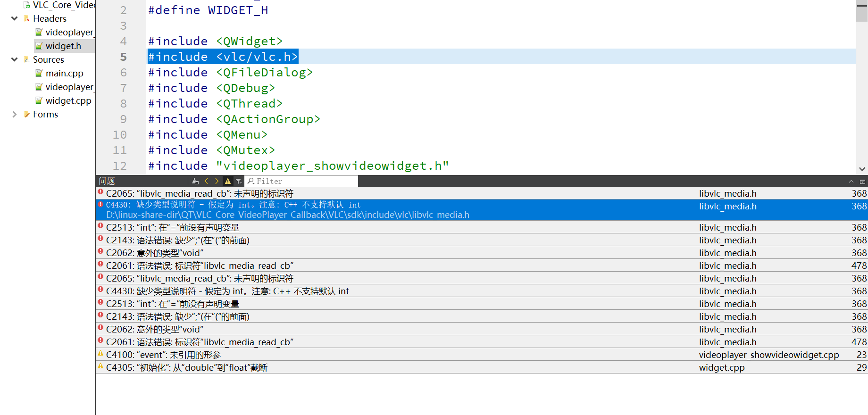Click the videoplayer_showvideowidget.h include line
Screen dimensions: 868x415
298,166
